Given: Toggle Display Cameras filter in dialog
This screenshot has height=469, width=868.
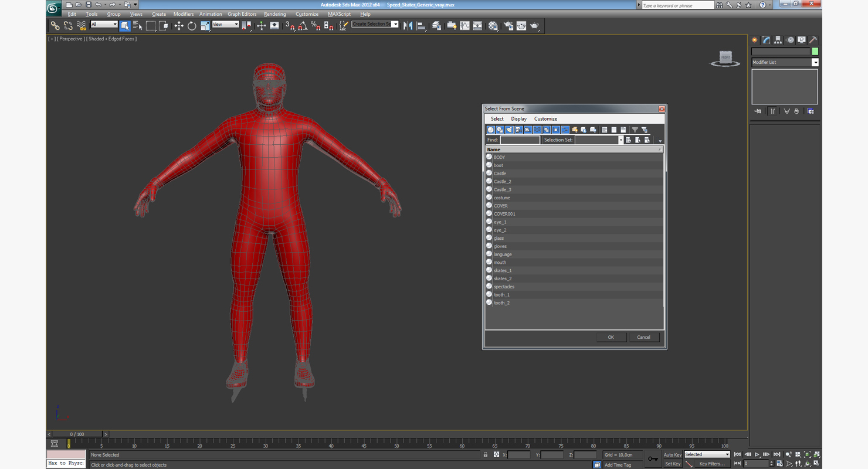Looking at the screenshot, I should (518, 130).
